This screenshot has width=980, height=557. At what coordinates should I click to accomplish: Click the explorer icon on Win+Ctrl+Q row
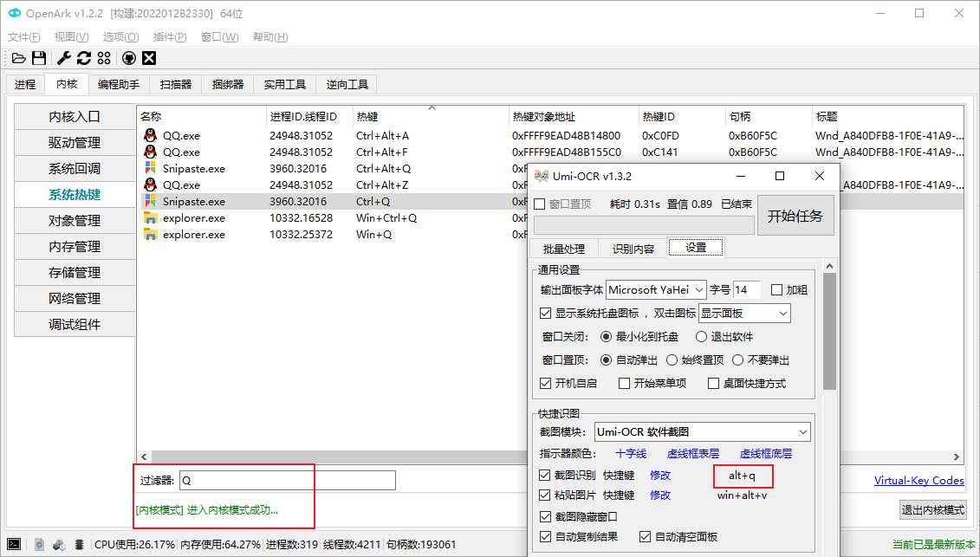150,217
